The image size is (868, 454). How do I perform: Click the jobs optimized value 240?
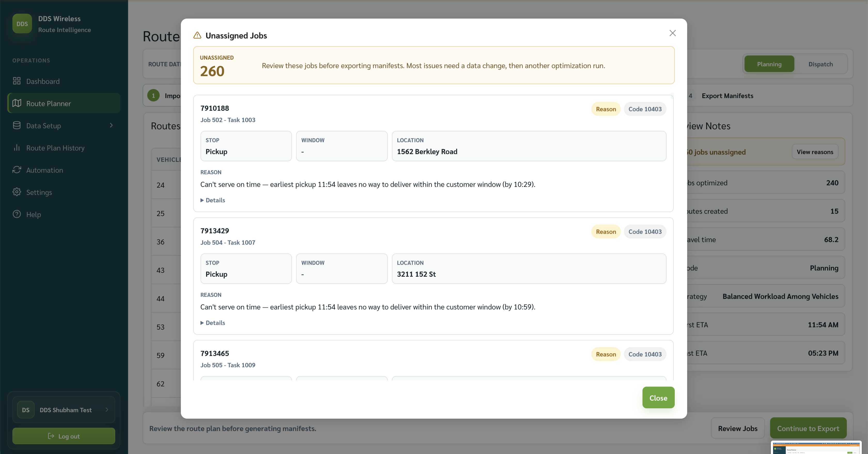point(832,183)
